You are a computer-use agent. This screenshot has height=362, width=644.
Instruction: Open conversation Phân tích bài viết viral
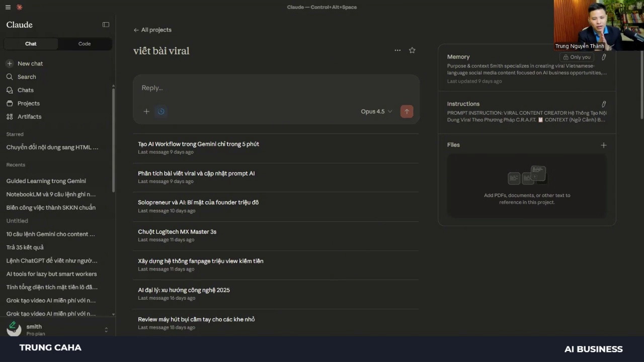coord(276,177)
